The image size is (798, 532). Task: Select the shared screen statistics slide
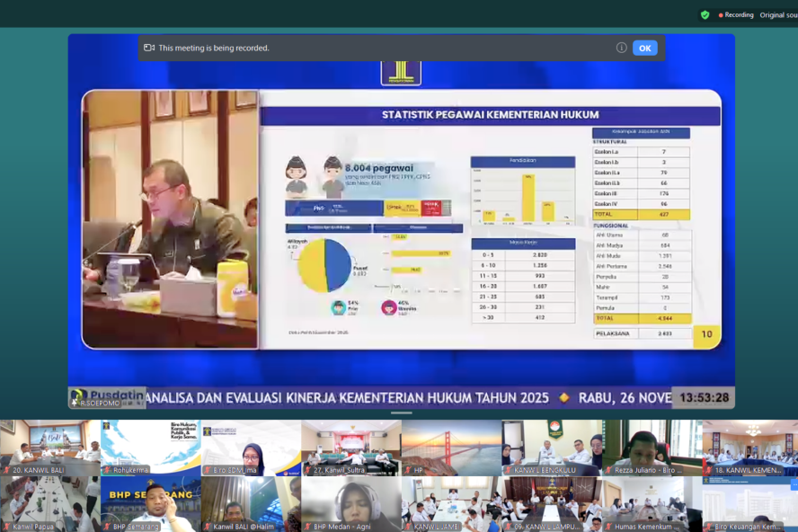point(490,219)
